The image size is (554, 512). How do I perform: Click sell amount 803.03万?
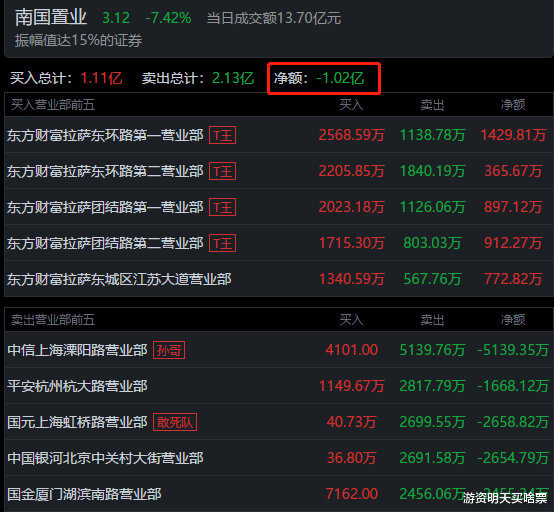click(432, 243)
